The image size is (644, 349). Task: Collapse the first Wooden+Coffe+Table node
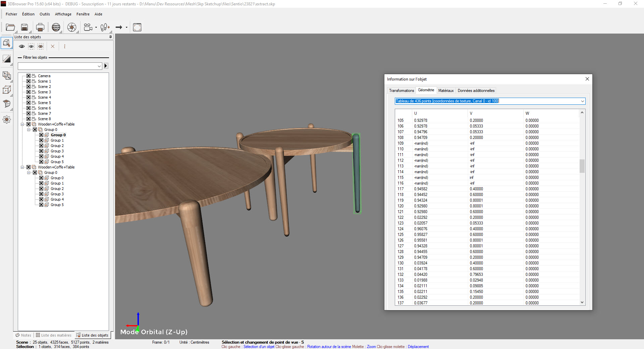(x=22, y=124)
